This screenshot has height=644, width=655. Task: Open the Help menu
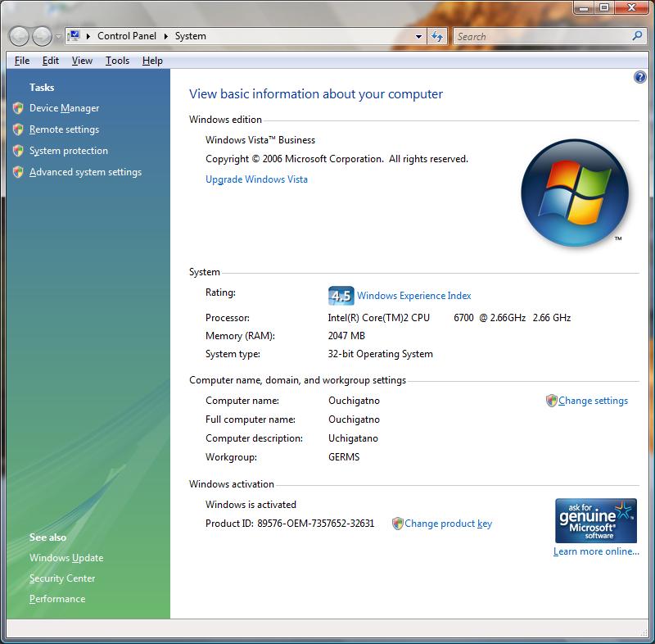tap(152, 61)
